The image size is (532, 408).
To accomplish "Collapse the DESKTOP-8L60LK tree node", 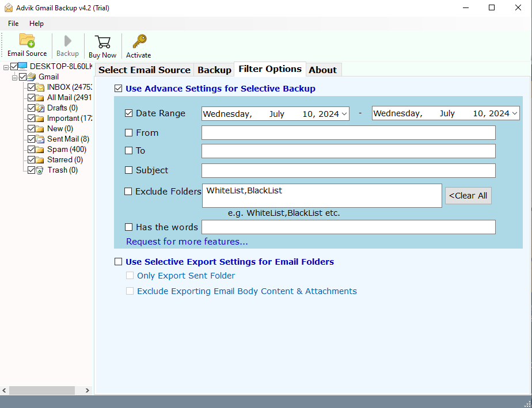I will pos(6,67).
